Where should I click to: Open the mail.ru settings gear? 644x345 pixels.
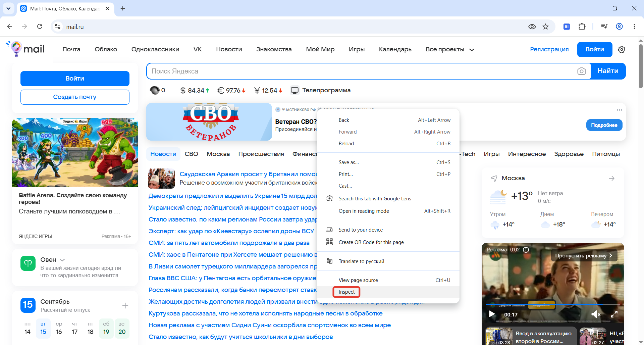[x=622, y=49]
